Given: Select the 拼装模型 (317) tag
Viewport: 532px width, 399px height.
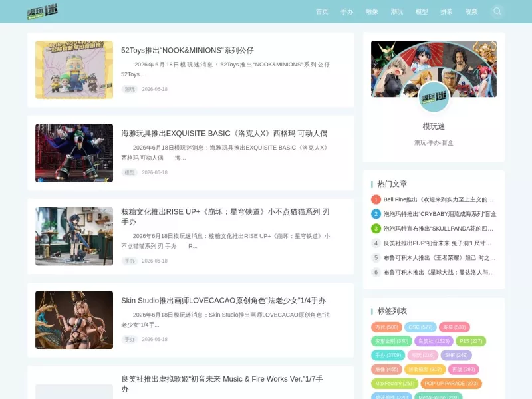Looking at the screenshot, I should pos(425,370).
